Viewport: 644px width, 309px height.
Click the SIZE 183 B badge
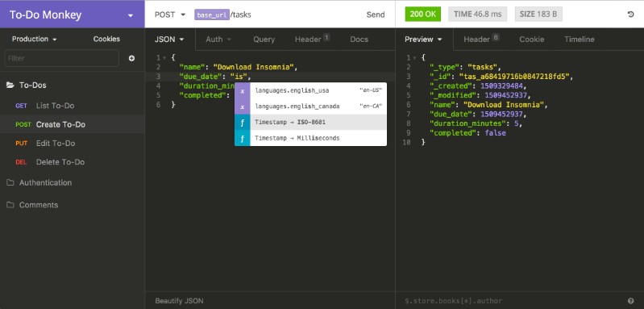point(538,14)
